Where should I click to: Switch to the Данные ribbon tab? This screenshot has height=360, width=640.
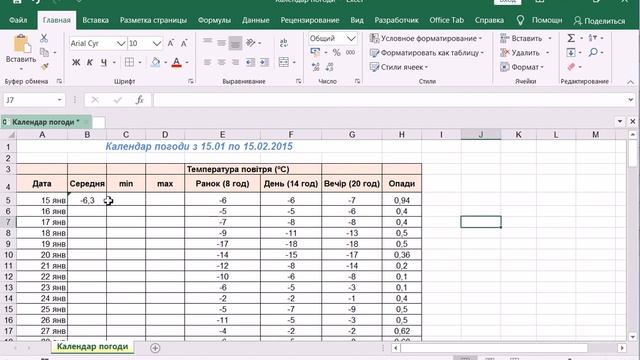click(x=256, y=20)
